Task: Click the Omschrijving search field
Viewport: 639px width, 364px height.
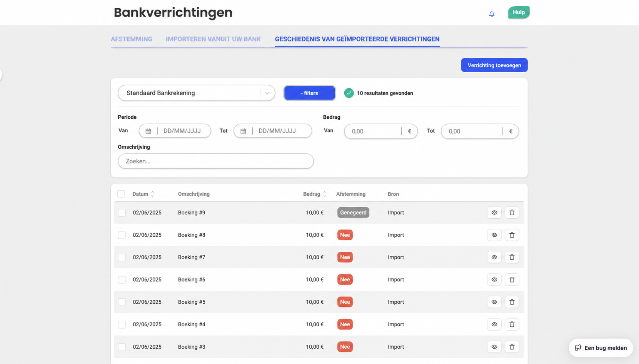Action: [x=216, y=161]
